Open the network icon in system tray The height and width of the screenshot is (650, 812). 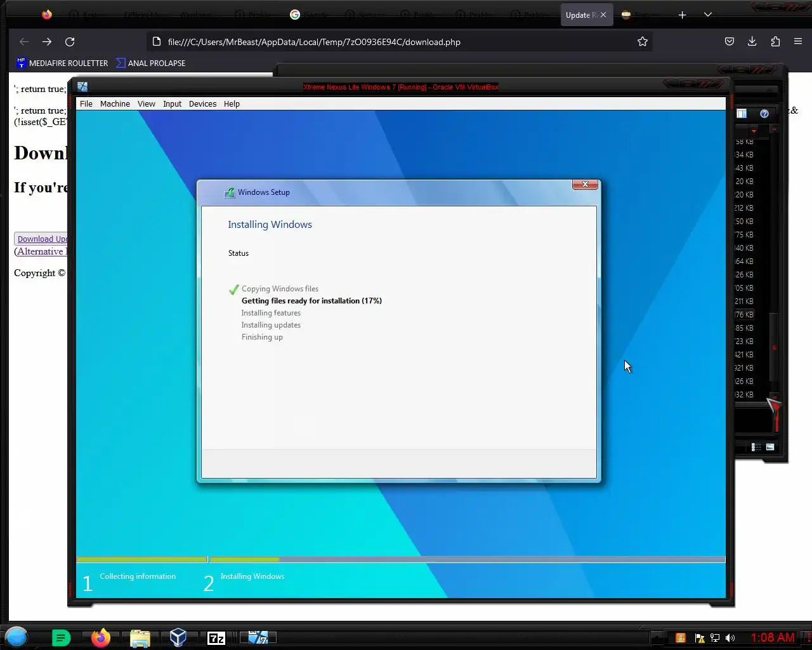point(715,638)
